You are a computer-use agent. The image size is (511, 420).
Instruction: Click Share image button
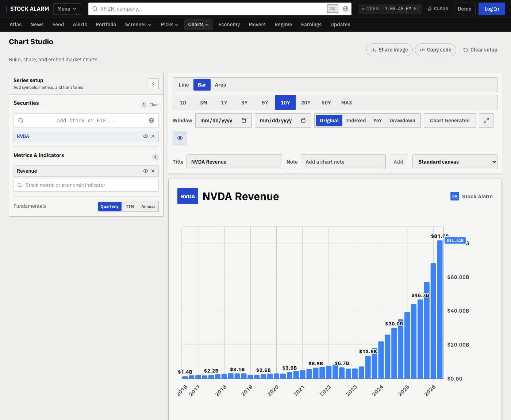click(x=389, y=50)
